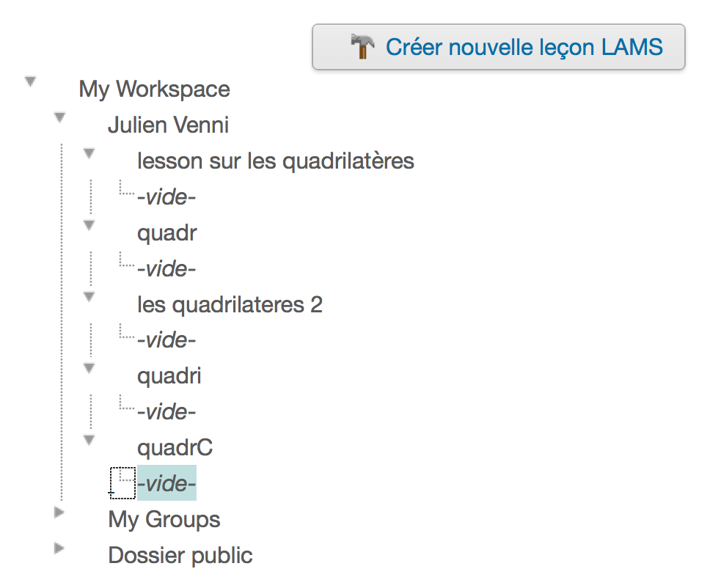
Task: Select les quadrilateres 2 folder
Action: 230,305
